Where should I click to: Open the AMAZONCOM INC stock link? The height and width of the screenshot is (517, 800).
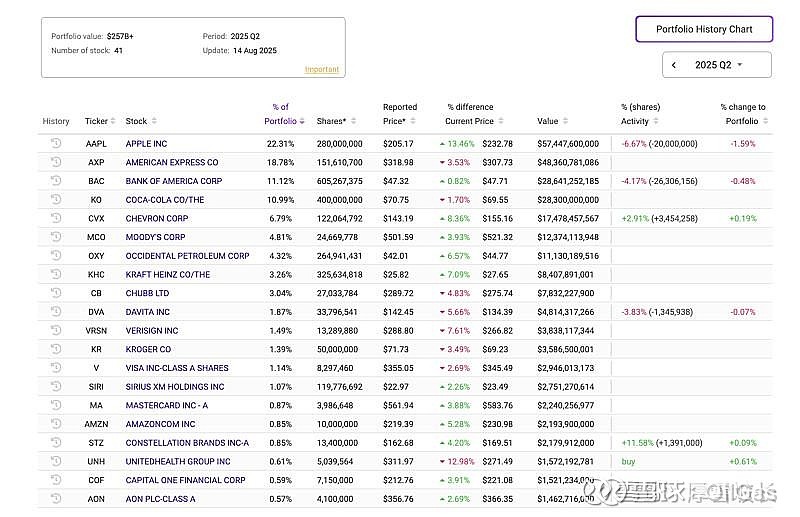[x=161, y=424]
